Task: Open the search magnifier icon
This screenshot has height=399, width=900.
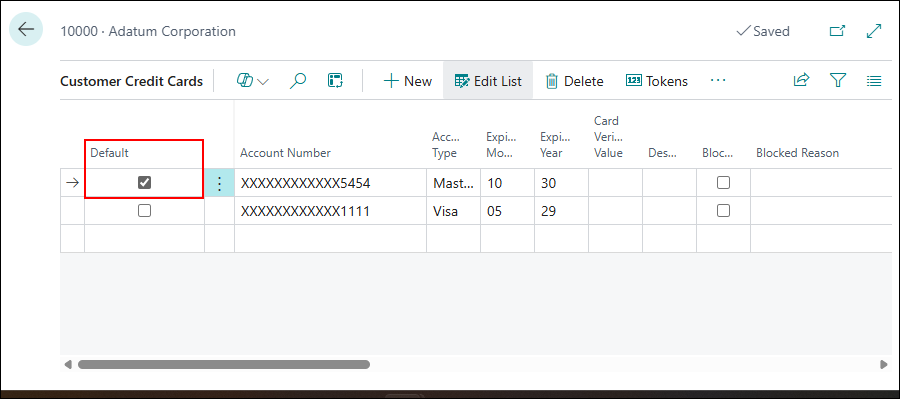Action: point(297,81)
